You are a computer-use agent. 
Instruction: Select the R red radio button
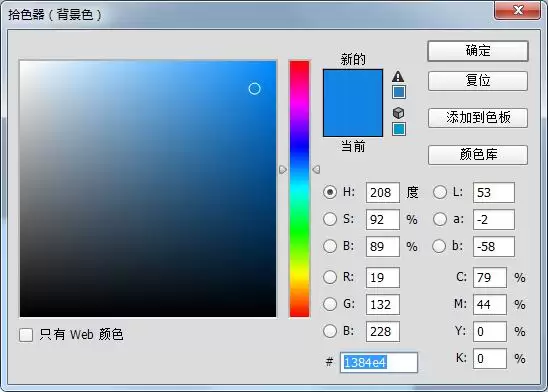pyautogui.click(x=330, y=277)
